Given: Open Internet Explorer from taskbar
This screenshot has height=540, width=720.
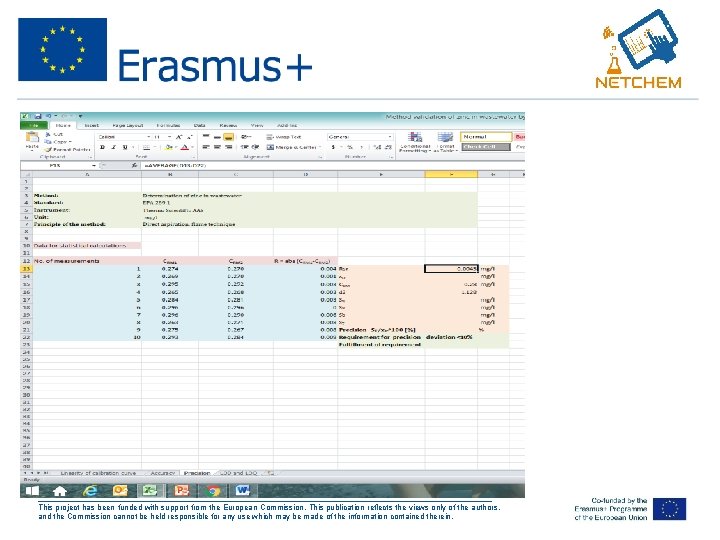Looking at the screenshot, I should 90,491.
